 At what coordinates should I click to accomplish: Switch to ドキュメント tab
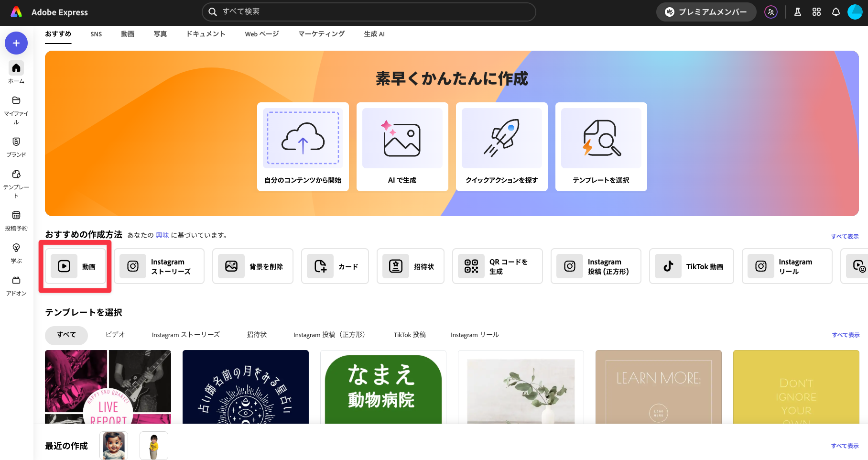(x=206, y=34)
